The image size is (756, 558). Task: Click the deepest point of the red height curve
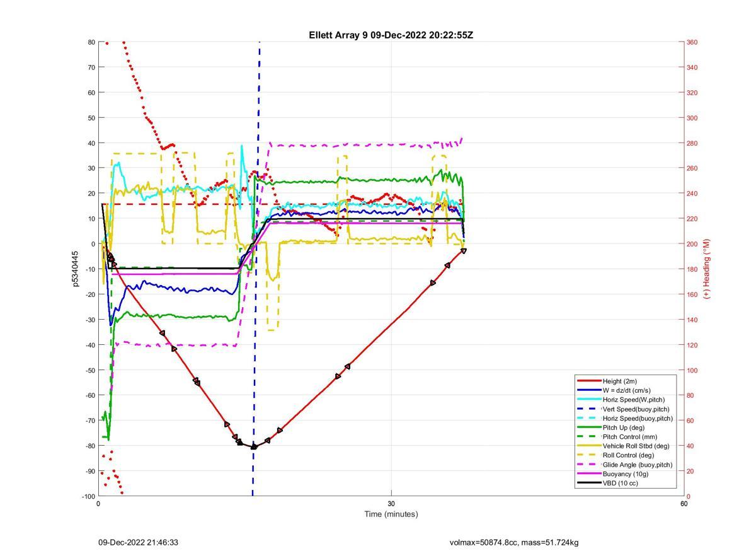tap(253, 447)
